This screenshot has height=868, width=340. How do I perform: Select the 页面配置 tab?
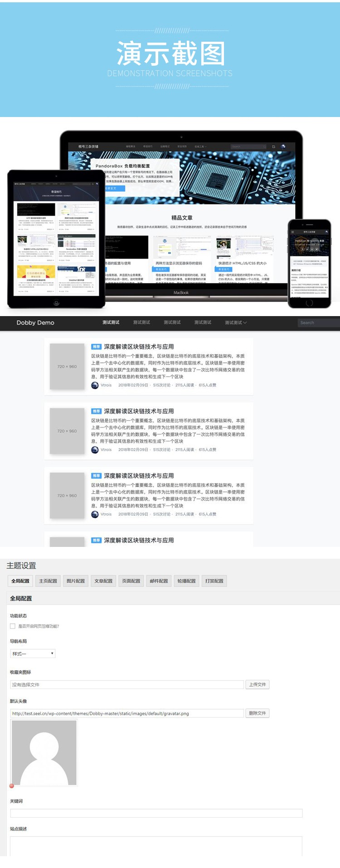coord(131,581)
